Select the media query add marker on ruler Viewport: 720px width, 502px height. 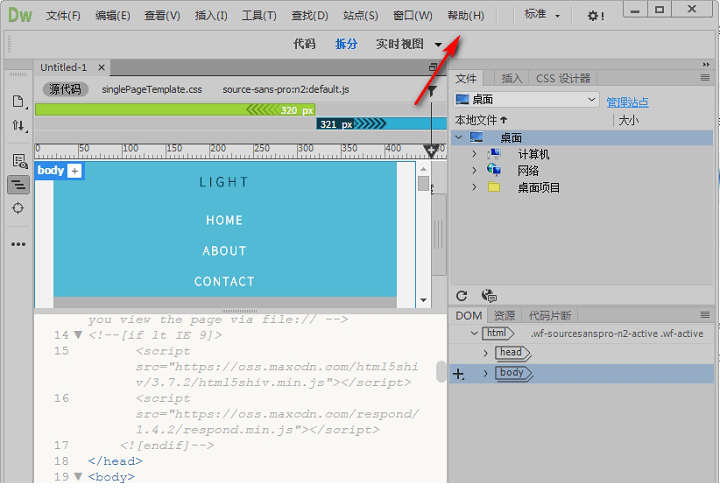(x=431, y=151)
